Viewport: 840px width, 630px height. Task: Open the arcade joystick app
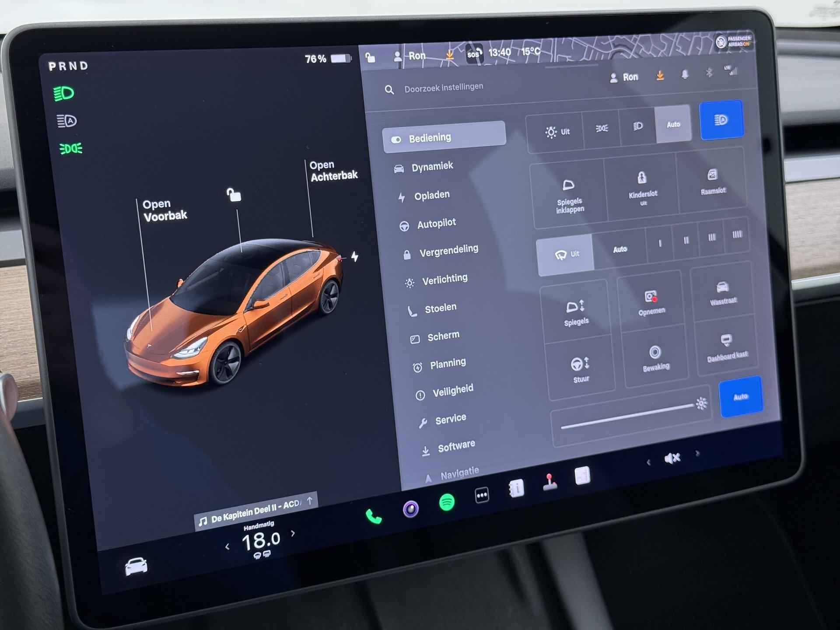click(x=549, y=482)
